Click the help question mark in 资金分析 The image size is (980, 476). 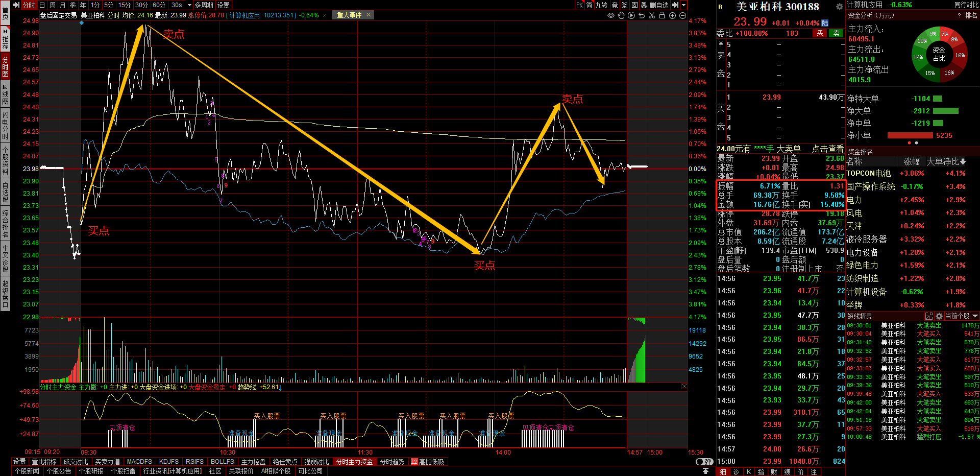[959, 15]
